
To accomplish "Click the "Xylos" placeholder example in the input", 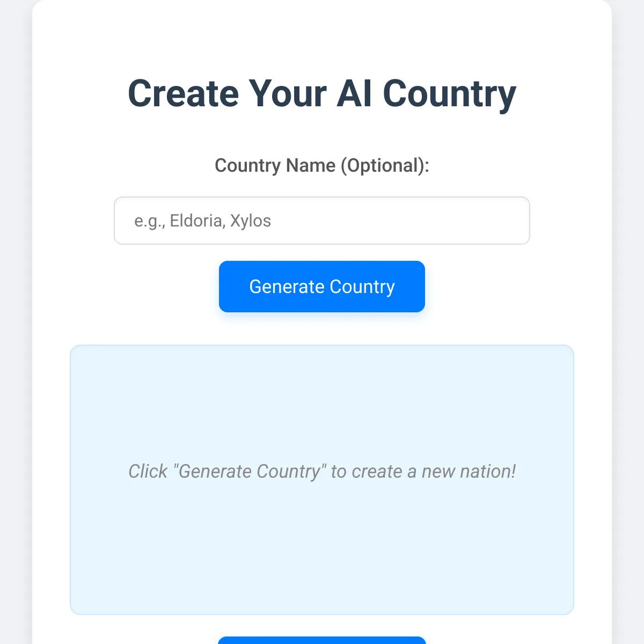I will coord(251,221).
